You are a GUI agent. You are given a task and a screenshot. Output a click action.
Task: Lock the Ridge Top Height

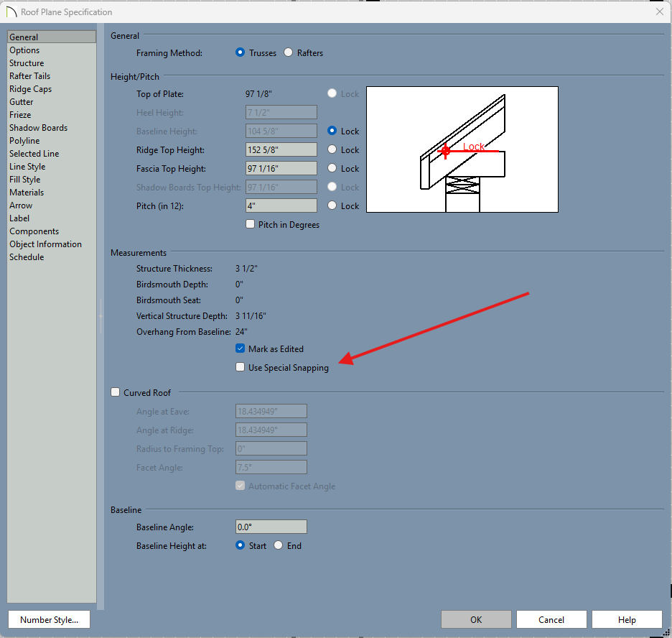332,149
